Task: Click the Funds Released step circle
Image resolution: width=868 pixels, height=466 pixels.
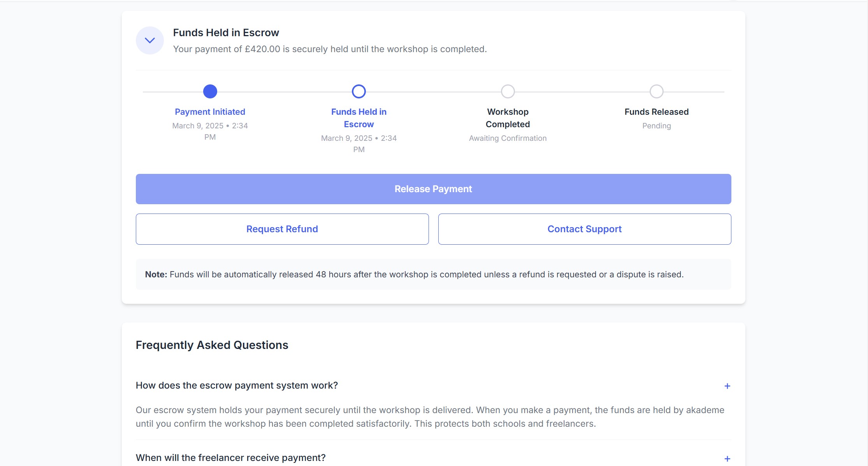Action: (x=656, y=91)
